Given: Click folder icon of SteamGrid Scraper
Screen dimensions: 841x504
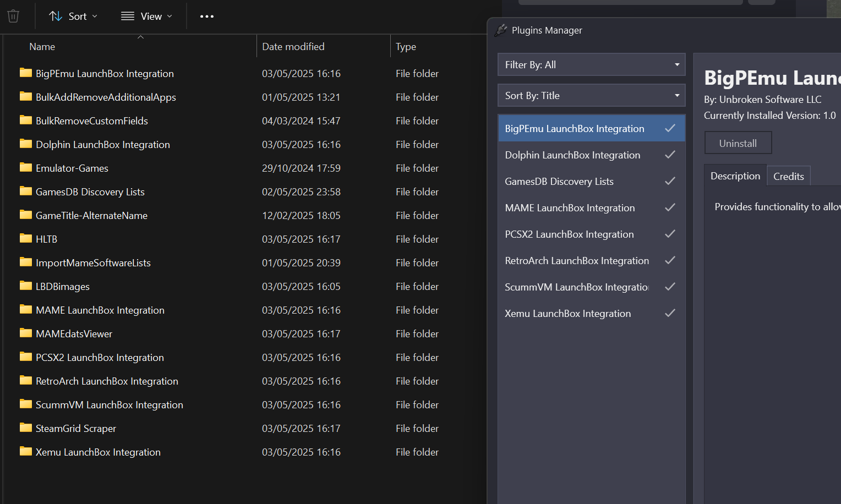Looking at the screenshot, I should (26, 428).
